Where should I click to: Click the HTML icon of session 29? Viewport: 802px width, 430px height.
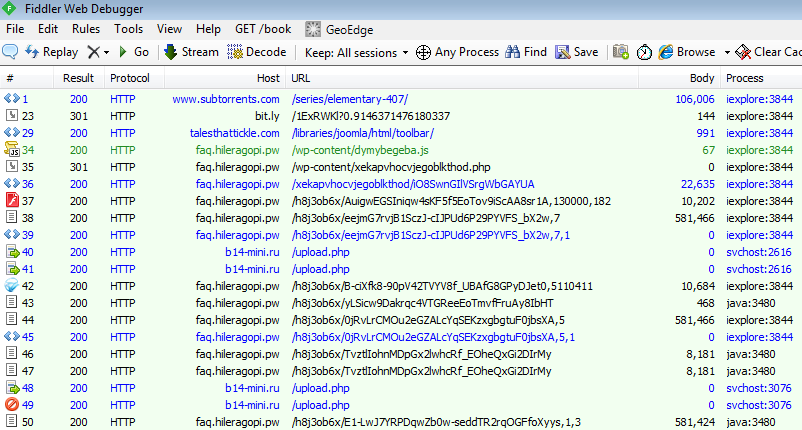pos(11,132)
